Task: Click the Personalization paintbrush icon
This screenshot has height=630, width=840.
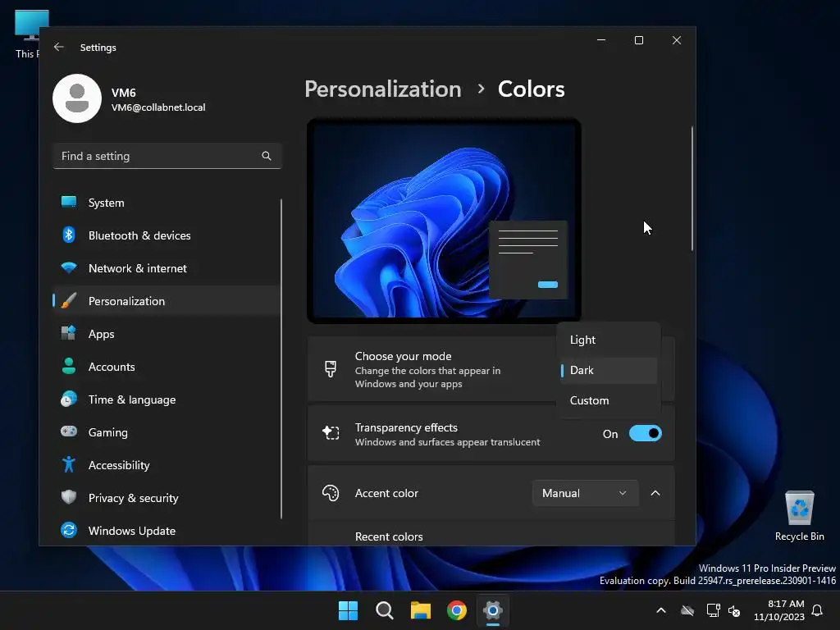Action: click(x=69, y=300)
